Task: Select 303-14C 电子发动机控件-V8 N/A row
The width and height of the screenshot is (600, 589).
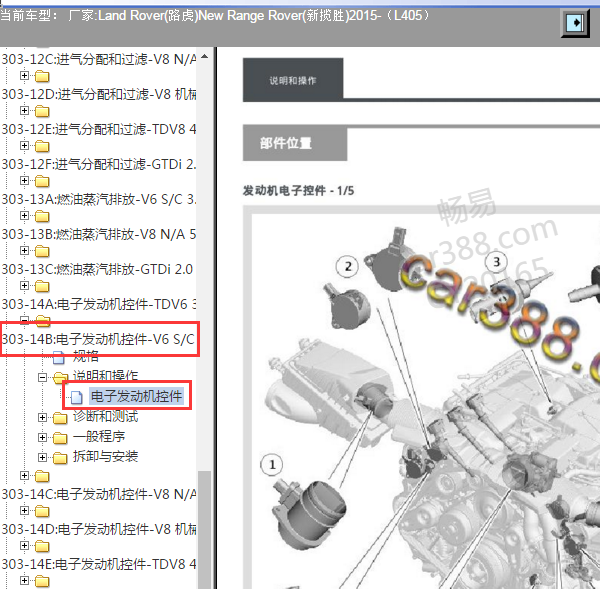Action: pos(99,494)
